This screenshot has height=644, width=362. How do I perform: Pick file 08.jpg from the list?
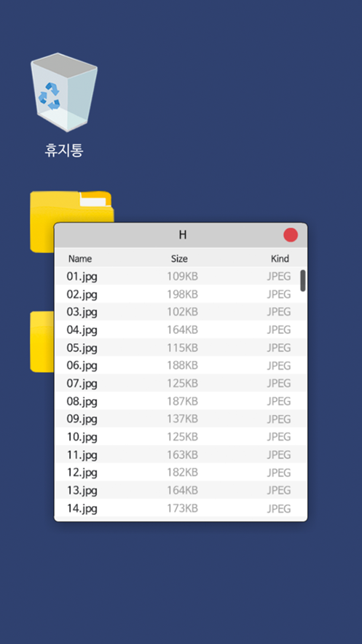coord(181,401)
